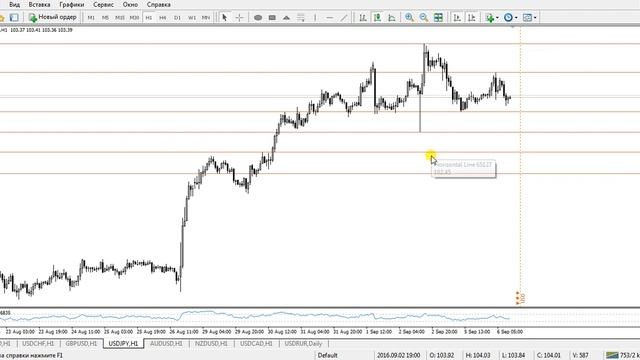Select the horizontal line tool
The height and width of the screenshot is (360, 640).
tap(330, 18)
